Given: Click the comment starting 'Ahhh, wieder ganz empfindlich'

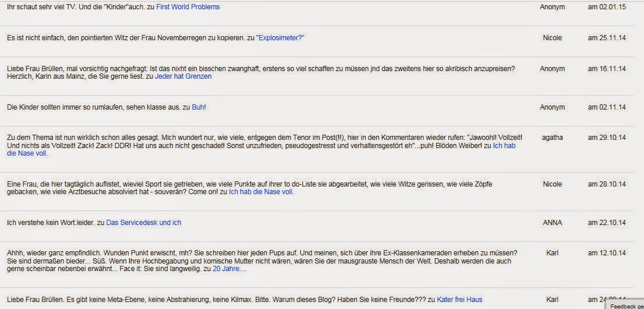Looking at the screenshot, I should 262,261.
